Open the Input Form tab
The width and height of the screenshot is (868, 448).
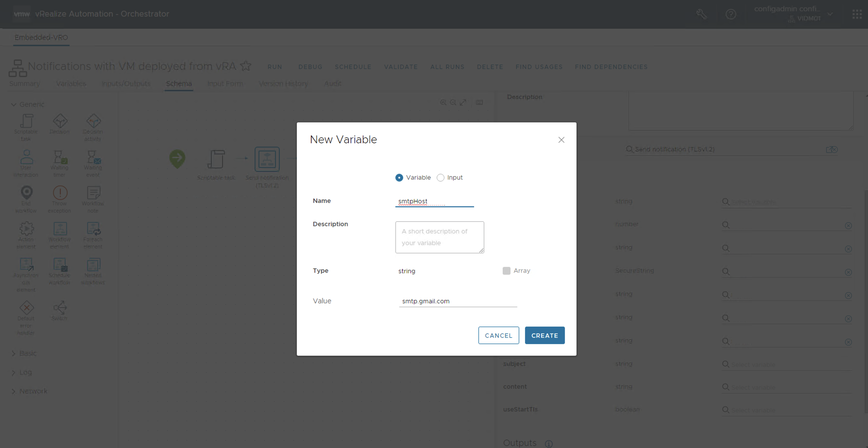coord(225,83)
